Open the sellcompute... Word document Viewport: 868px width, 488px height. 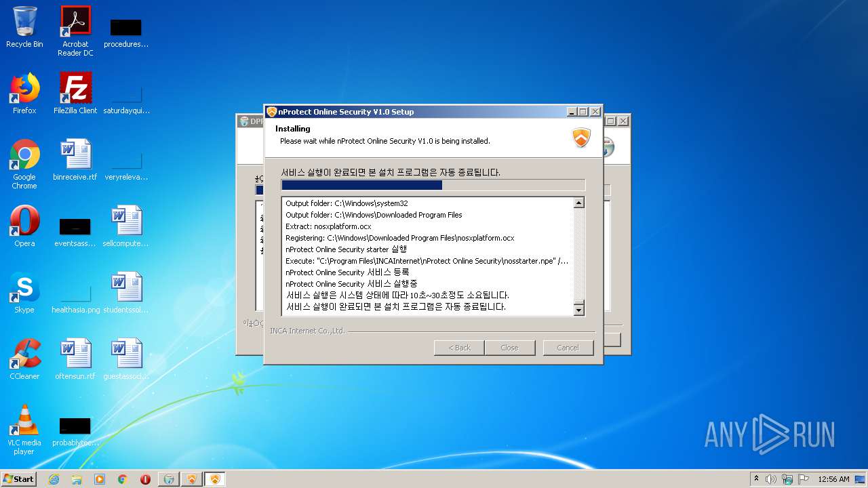tap(126, 226)
